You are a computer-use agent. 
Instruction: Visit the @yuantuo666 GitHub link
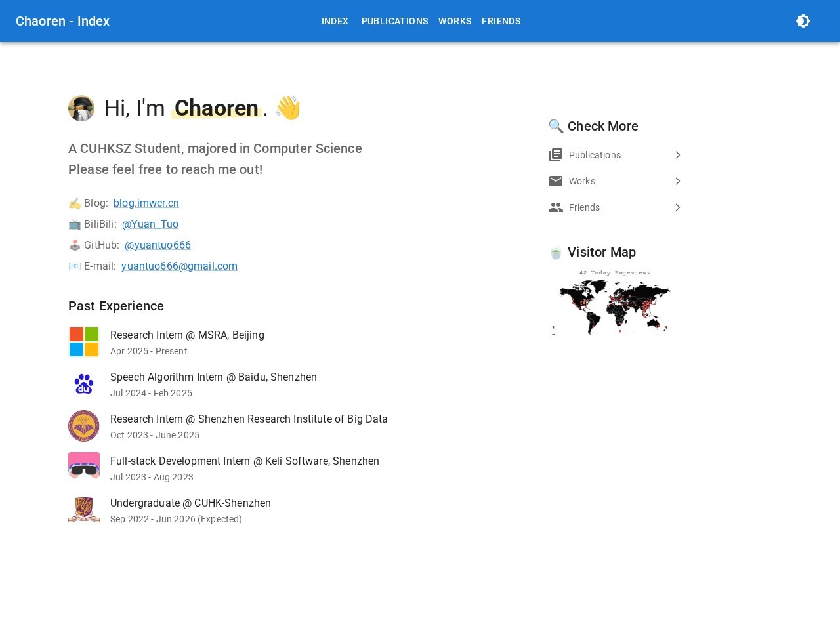(157, 245)
